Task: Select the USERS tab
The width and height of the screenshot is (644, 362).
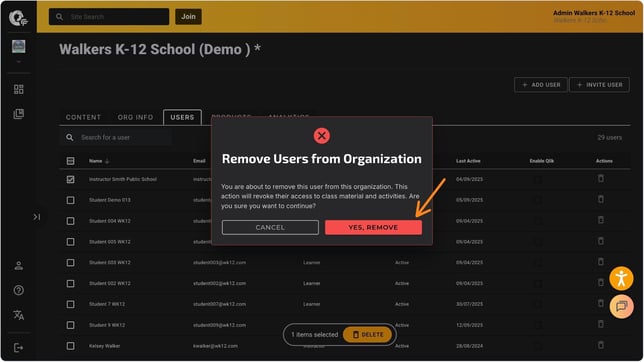Action: pos(182,117)
